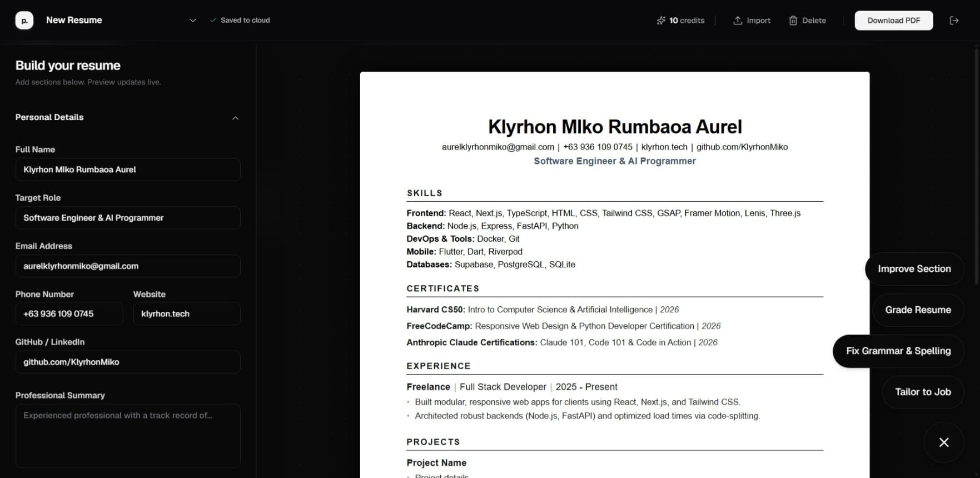
Task: Click the GitHub / LinkedIn input field
Action: (128, 362)
